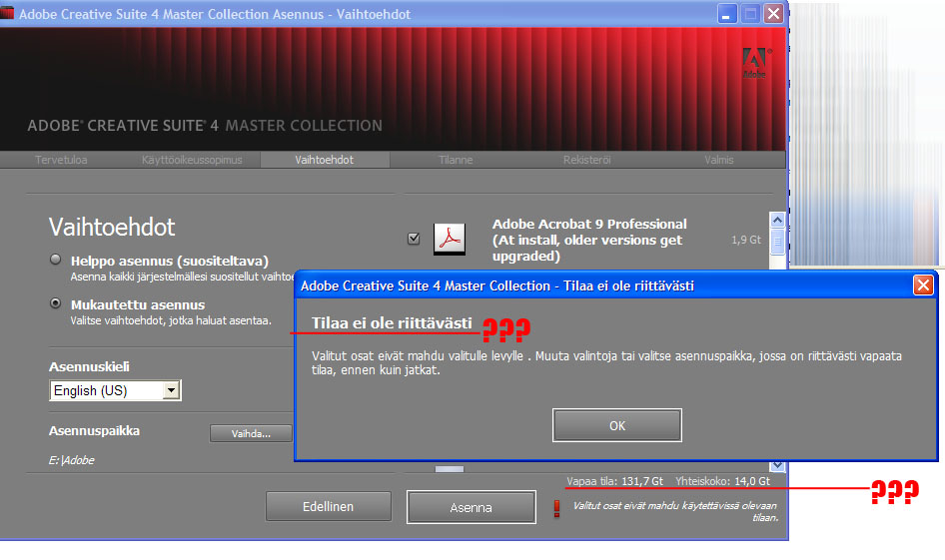Image resolution: width=945 pixels, height=560 pixels.
Task: Click the red warning exclamation icon
Action: point(556,509)
